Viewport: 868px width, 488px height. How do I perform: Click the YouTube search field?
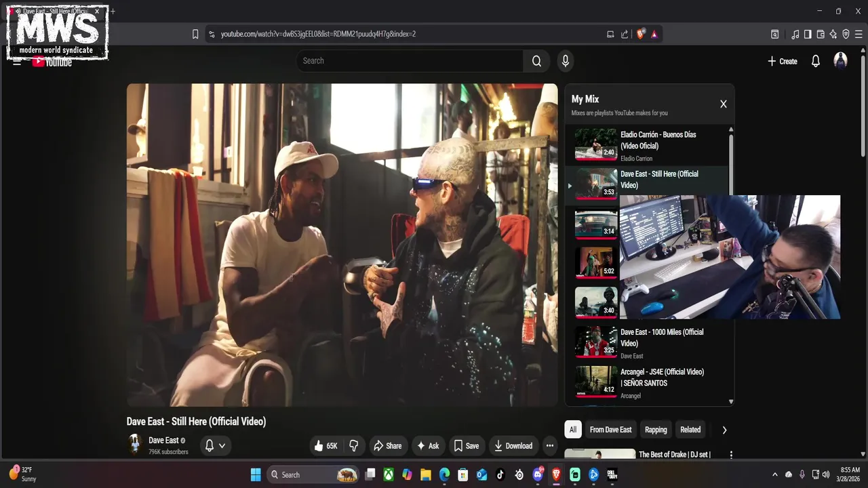click(409, 61)
